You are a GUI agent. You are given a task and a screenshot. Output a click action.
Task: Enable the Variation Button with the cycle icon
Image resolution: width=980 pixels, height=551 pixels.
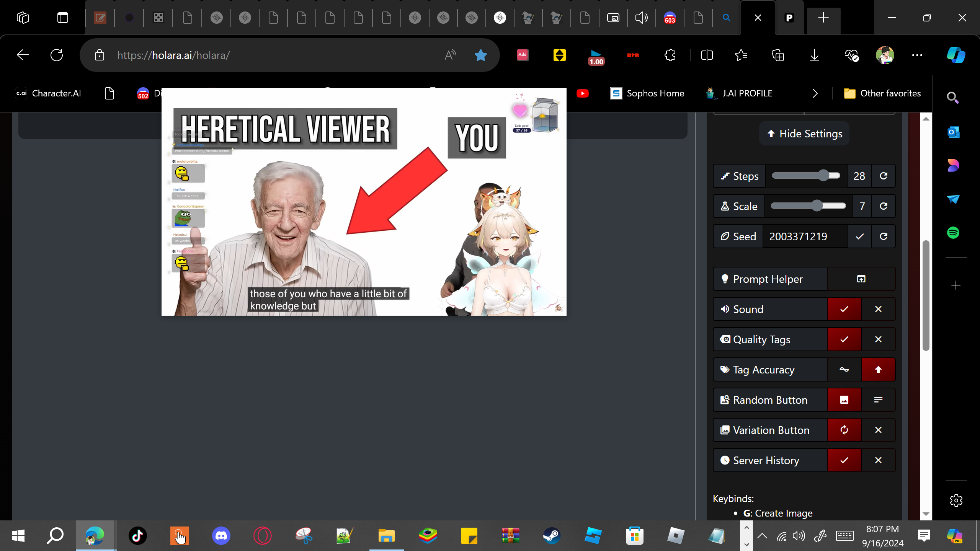[844, 430]
